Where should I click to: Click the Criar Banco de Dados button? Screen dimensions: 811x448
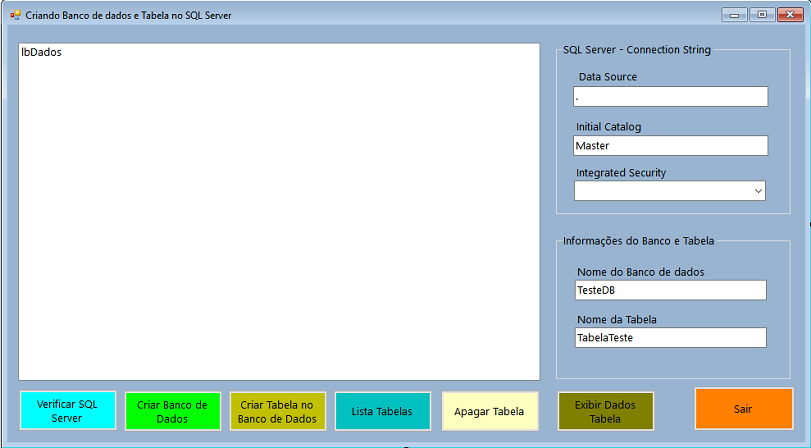pos(173,411)
